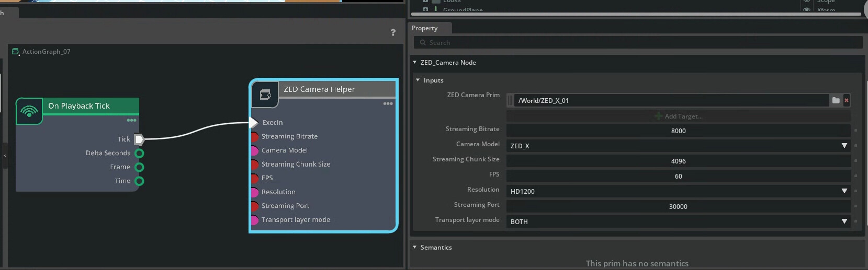Viewport: 868px width, 270px height.
Task: Click the Tick output execution port
Action: tap(139, 139)
